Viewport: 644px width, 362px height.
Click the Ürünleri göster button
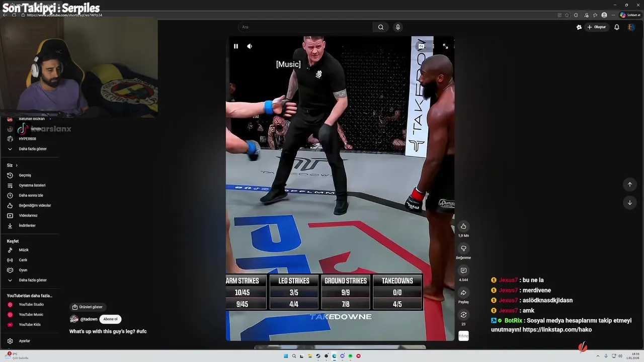click(x=88, y=307)
